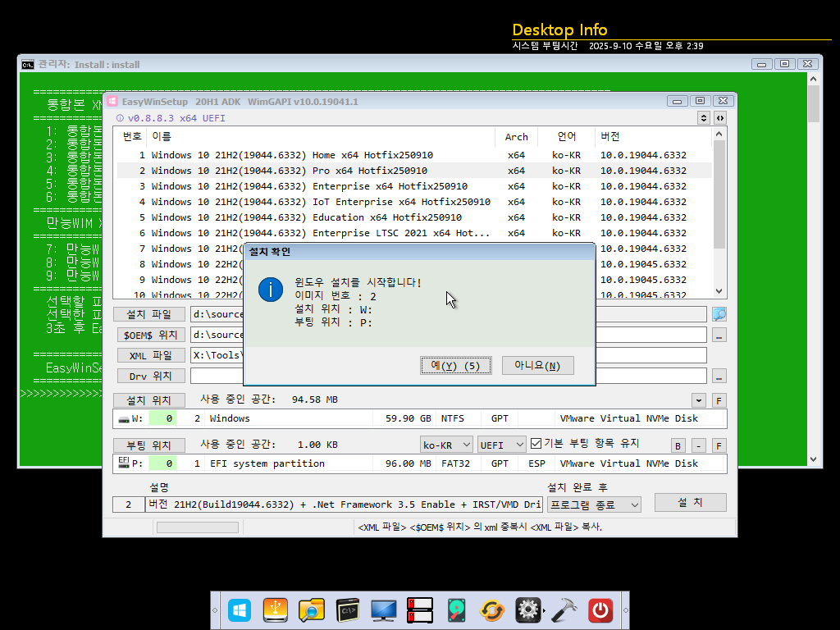Open the red disk partition tool in the dock

click(x=419, y=610)
